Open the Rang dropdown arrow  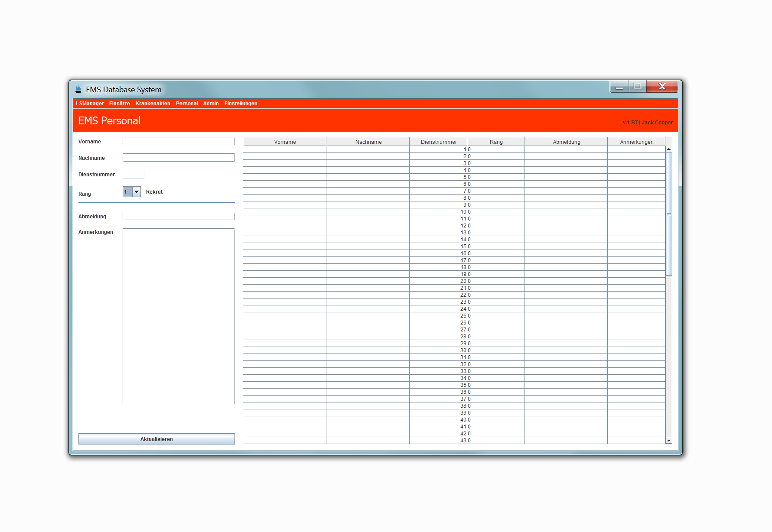pos(137,191)
